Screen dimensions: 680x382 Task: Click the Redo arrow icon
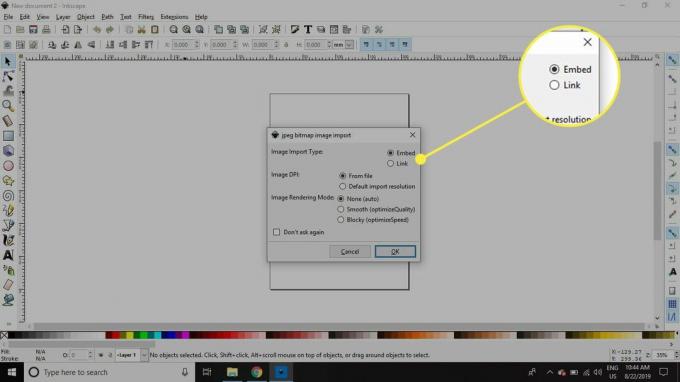coord(110,29)
